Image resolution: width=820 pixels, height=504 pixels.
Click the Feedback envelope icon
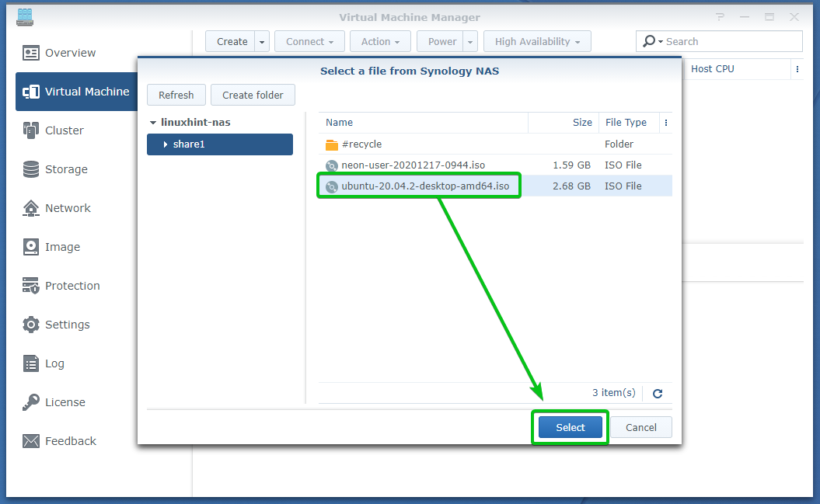tap(31, 441)
